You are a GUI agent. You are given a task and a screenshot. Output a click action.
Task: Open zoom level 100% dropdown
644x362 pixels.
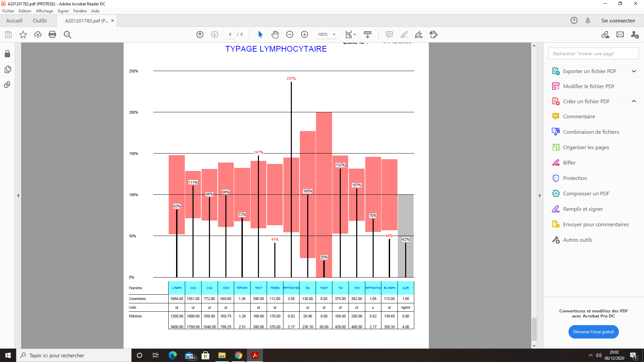pos(334,35)
